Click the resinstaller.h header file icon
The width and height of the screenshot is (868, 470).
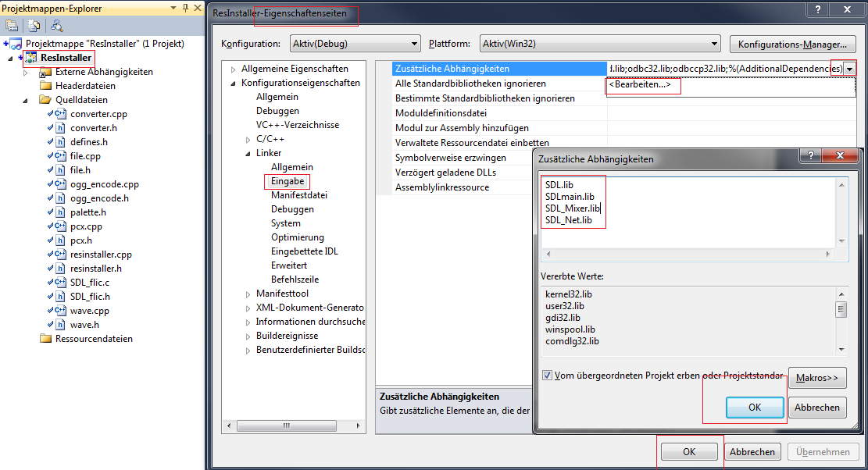click(x=60, y=269)
